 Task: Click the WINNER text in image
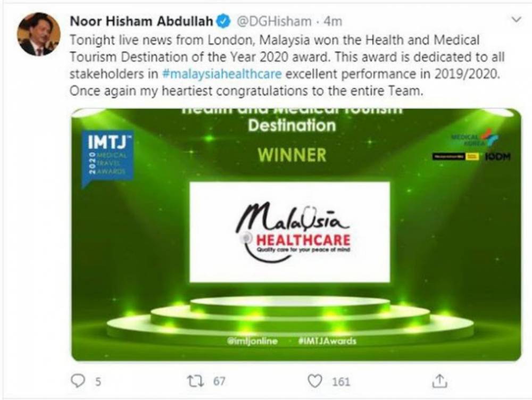click(292, 155)
